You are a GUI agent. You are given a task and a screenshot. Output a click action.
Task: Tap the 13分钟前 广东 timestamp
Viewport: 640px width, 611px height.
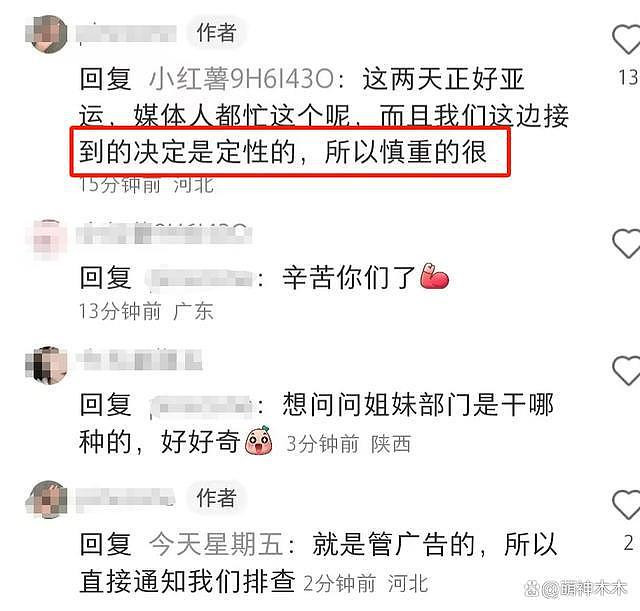click(146, 311)
